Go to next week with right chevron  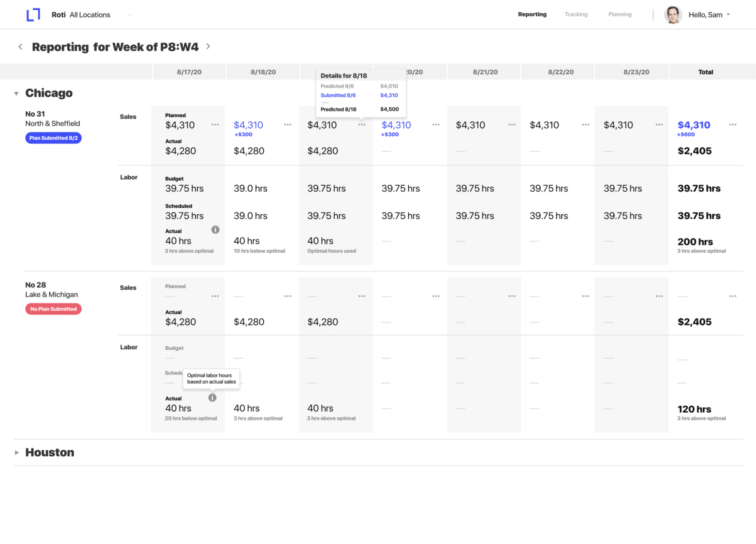coord(208,46)
